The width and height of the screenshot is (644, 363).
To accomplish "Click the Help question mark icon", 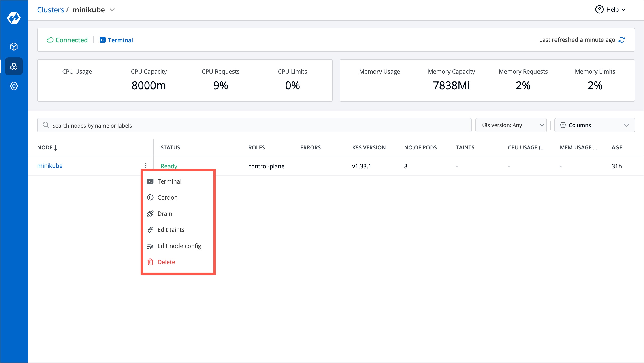I will pyautogui.click(x=599, y=9).
